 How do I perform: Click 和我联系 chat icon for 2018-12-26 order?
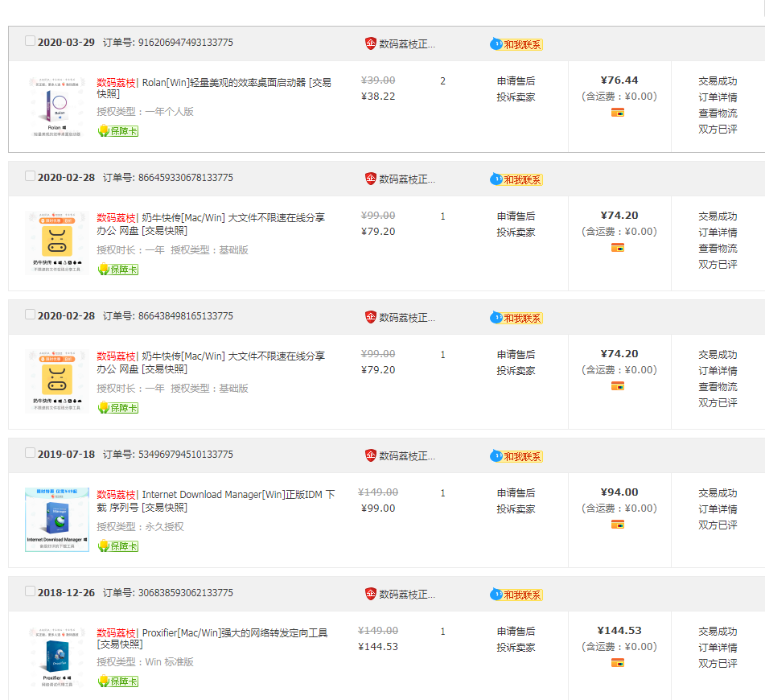[x=516, y=595]
